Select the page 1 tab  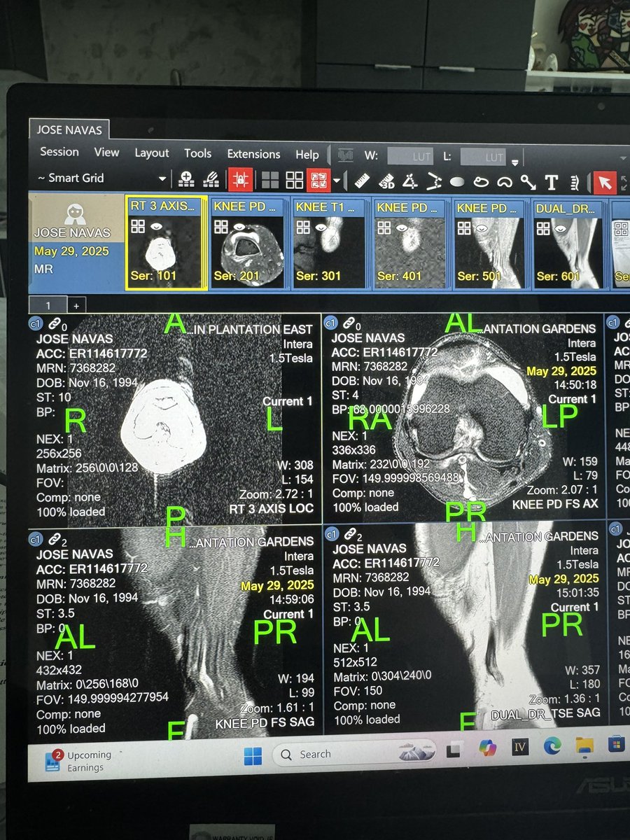48,305
